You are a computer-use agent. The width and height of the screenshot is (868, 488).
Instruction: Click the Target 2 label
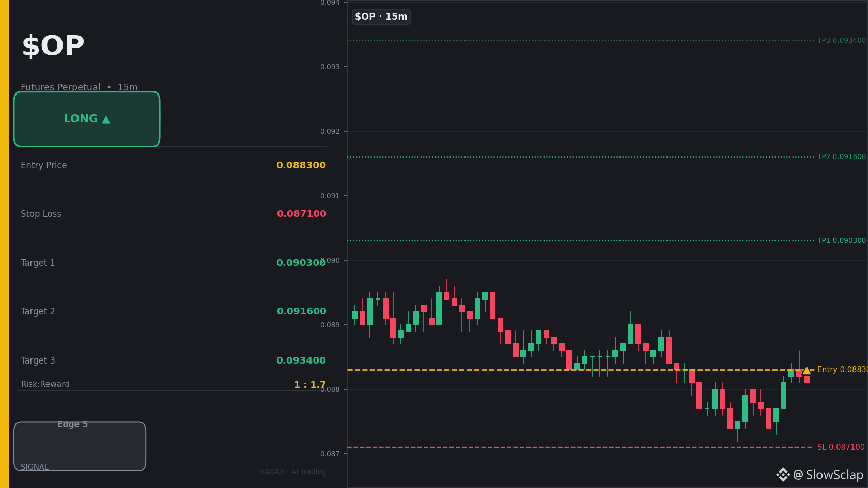click(38, 311)
